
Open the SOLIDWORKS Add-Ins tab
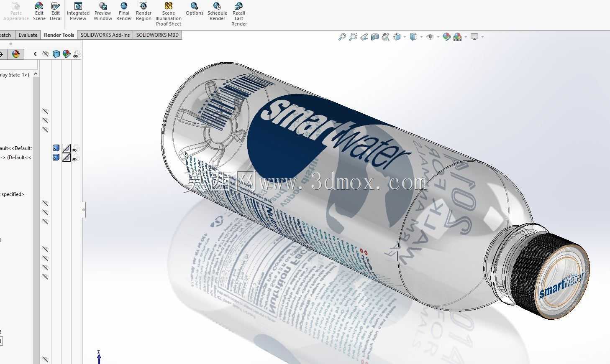click(105, 35)
